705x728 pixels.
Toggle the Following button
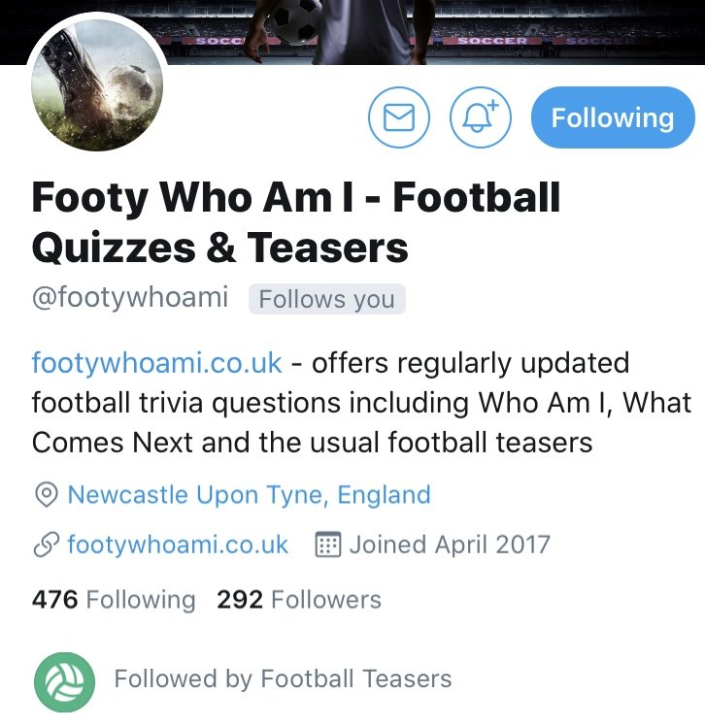[613, 117]
